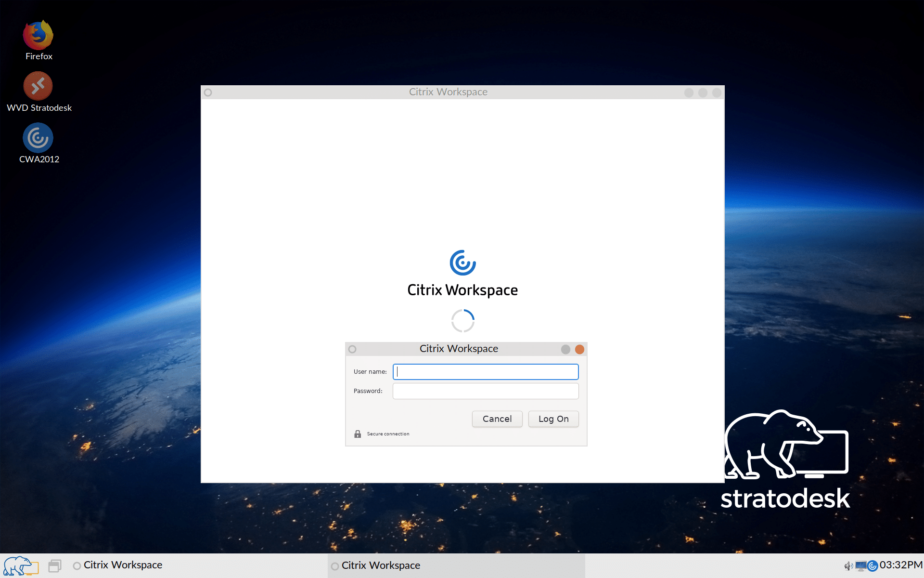The height and width of the screenshot is (578, 924).
Task: Open the volume speaker tray icon
Action: (848, 566)
